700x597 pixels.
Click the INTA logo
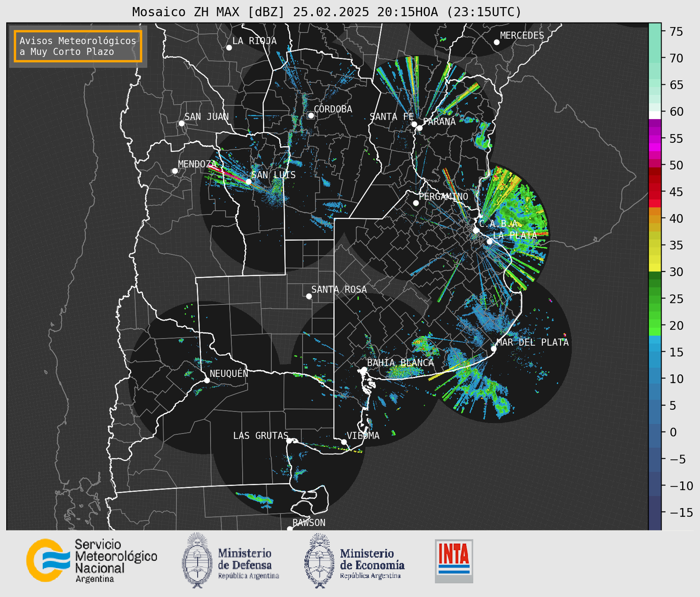coord(454,561)
